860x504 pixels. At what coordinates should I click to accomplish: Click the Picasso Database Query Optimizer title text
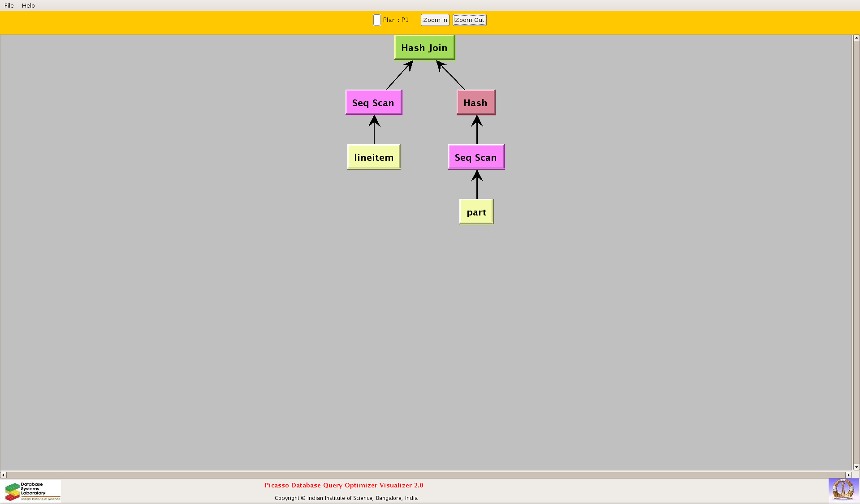pyautogui.click(x=344, y=485)
